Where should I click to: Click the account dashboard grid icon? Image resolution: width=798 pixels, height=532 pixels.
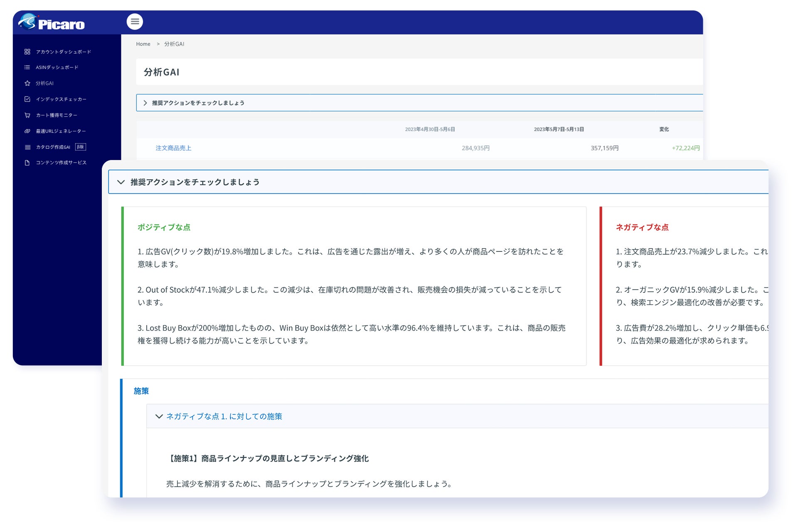click(x=27, y=52)
